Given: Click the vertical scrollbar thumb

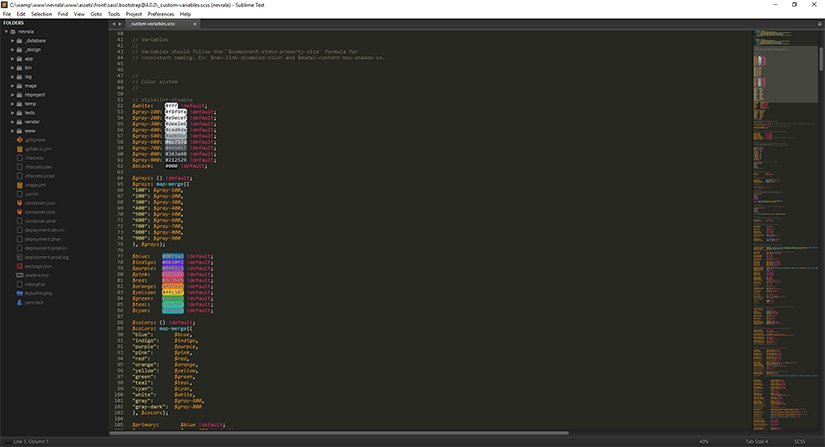Looking at the screenshot, I should coord(821,59).
